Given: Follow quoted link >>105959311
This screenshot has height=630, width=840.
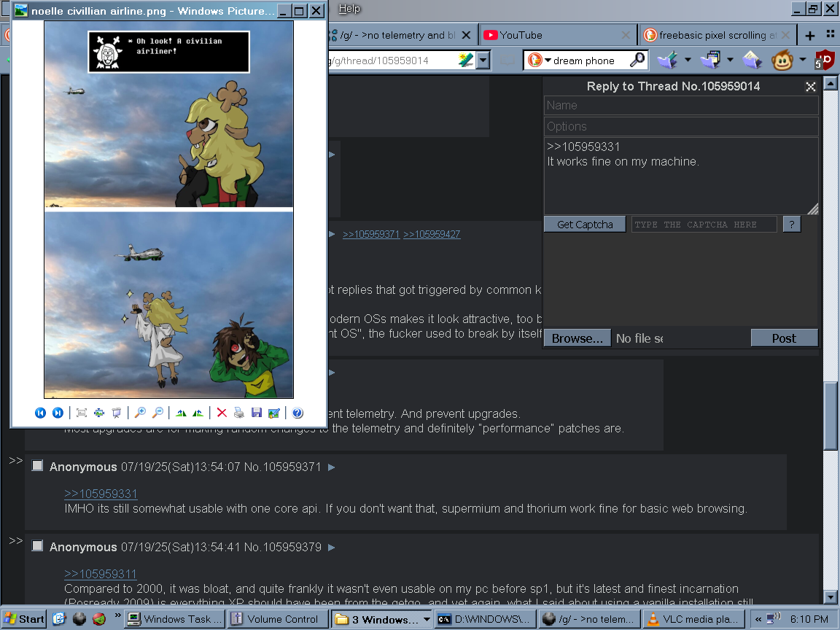Looking at the screenshot, I should [100, 574].
